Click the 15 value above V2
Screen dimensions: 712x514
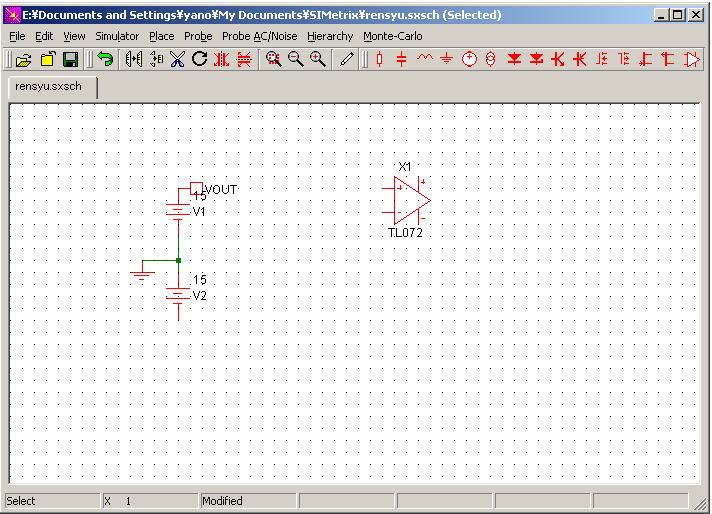click(200, 280)
